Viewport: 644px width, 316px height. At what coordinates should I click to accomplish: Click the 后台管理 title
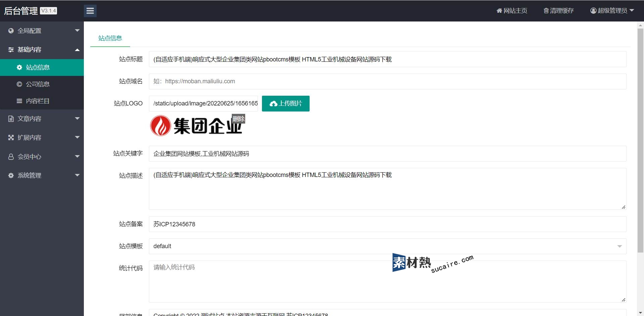[x=21, y=11]
